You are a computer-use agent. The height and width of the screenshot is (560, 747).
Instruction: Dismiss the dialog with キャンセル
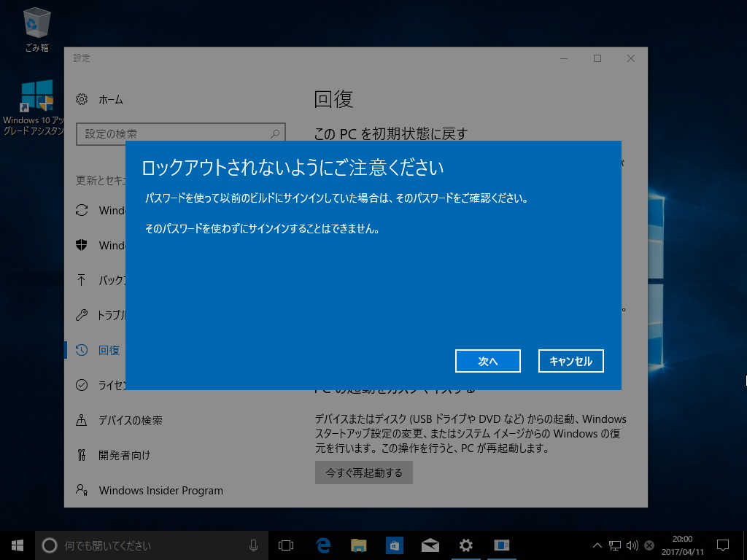570,360
